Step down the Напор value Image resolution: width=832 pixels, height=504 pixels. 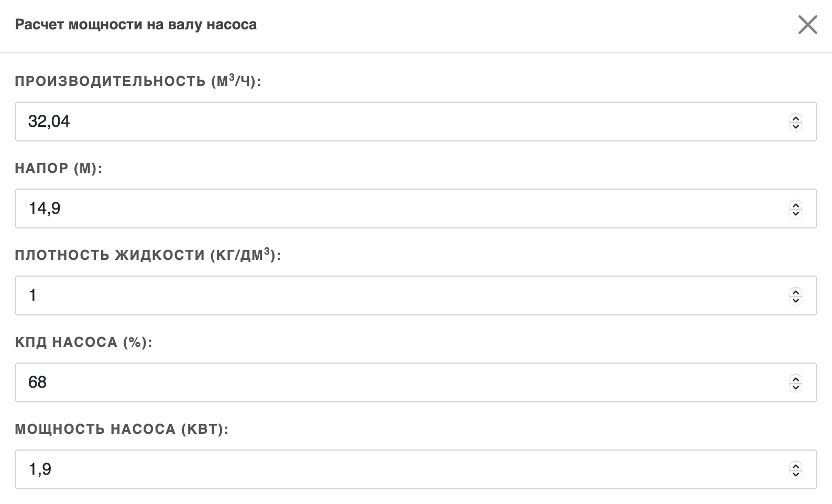pos(795,213)
